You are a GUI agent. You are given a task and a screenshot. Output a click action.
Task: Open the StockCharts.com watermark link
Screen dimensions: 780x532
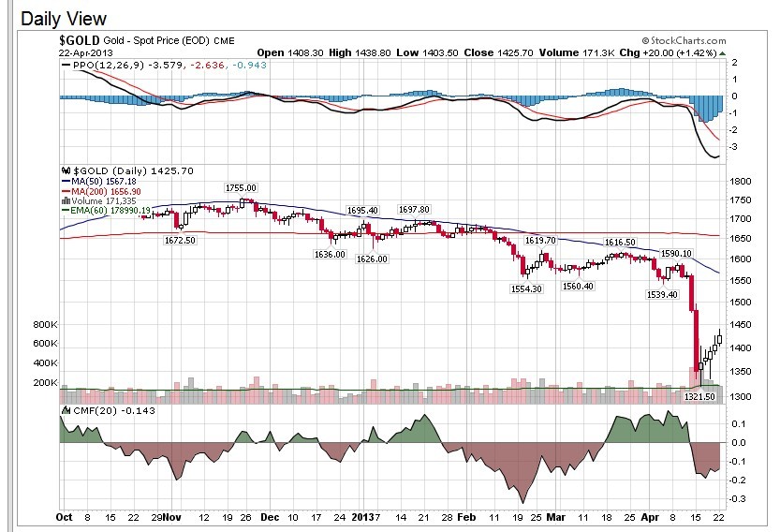point(684,41)
